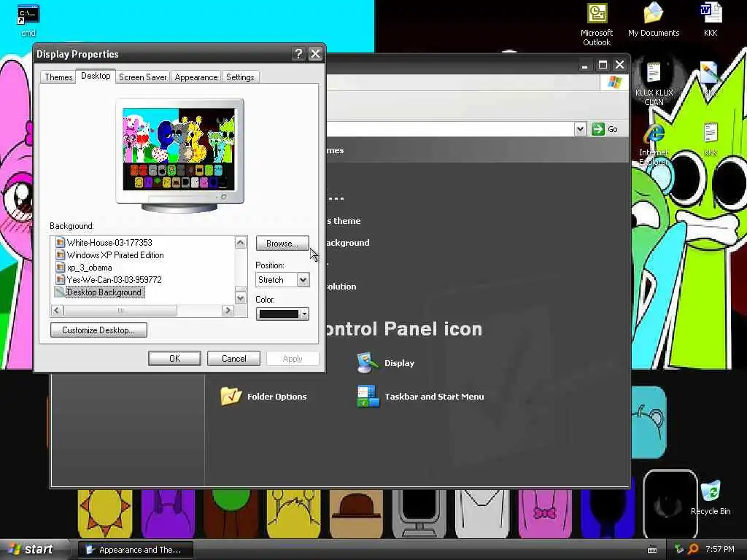The image size is (747, 560).
Task: Select Yes-We-Can-03-03-959772 background
Action: (x=114, y=279)
